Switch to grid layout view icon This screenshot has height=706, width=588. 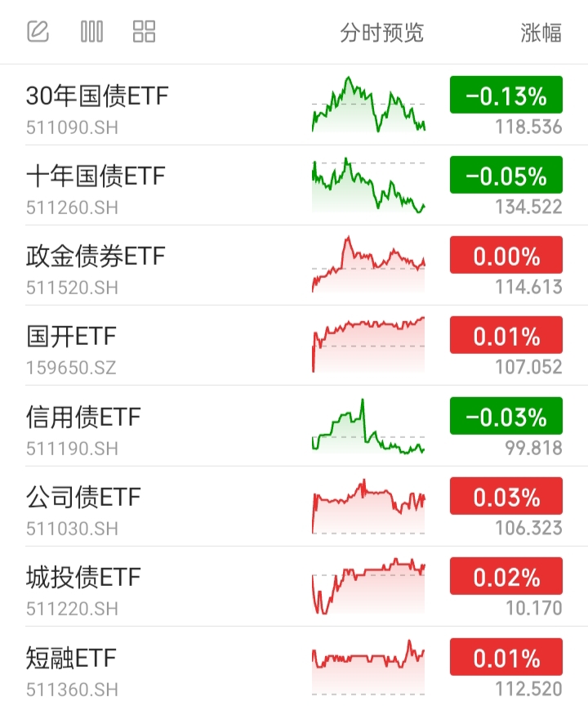tap(144, 32)
